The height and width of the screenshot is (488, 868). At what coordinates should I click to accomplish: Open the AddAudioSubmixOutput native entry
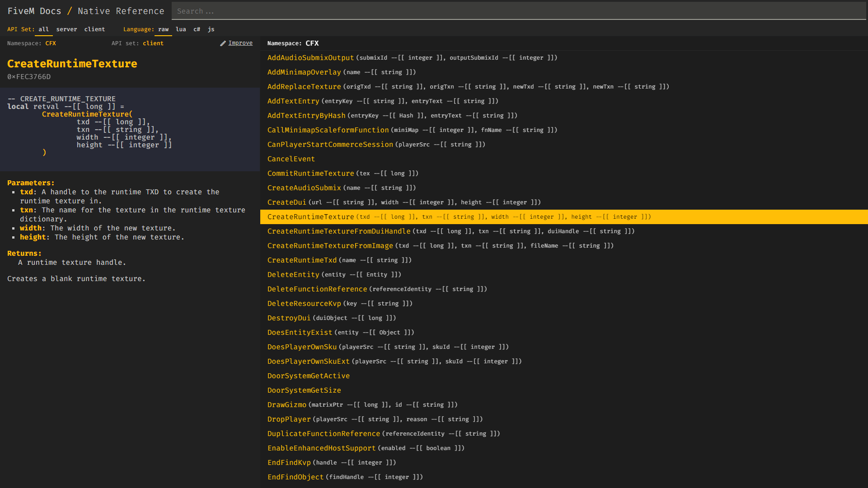[310, 58]
